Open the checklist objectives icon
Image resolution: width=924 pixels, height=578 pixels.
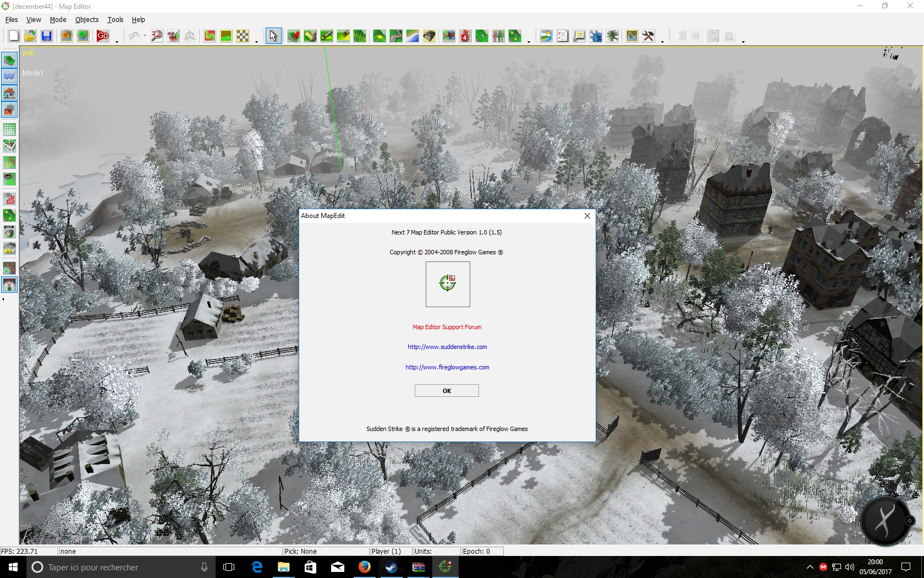coord(563,36)
